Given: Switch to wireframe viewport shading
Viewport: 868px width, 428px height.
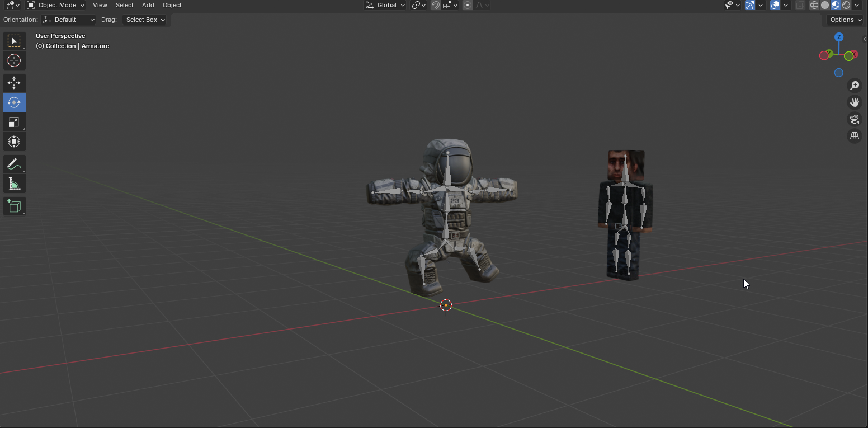Looking at the screenshot, I should pyautogui.click(x=814, y=5).
